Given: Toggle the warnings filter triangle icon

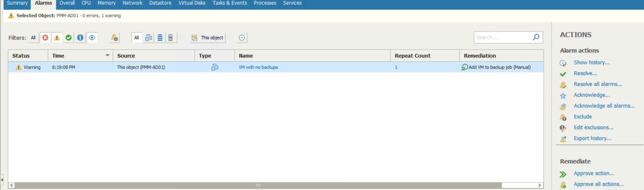Looking at the screenshot, I should (57, 37).
